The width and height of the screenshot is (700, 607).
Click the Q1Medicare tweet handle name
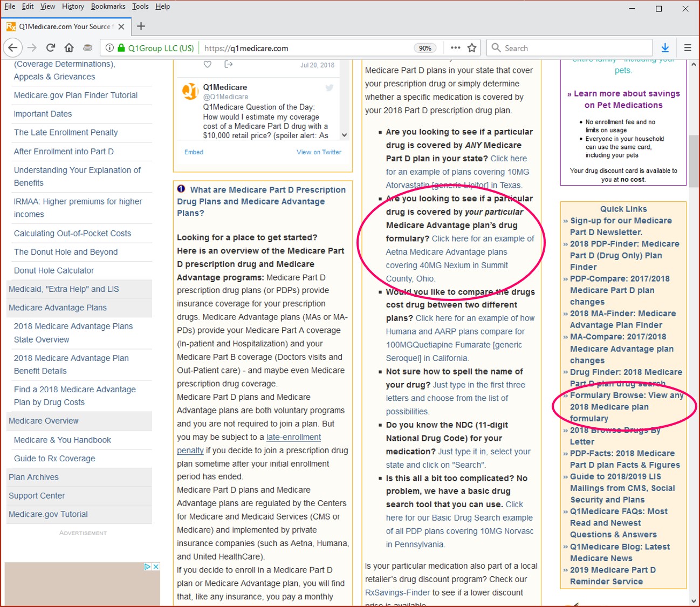click(225, 87)
